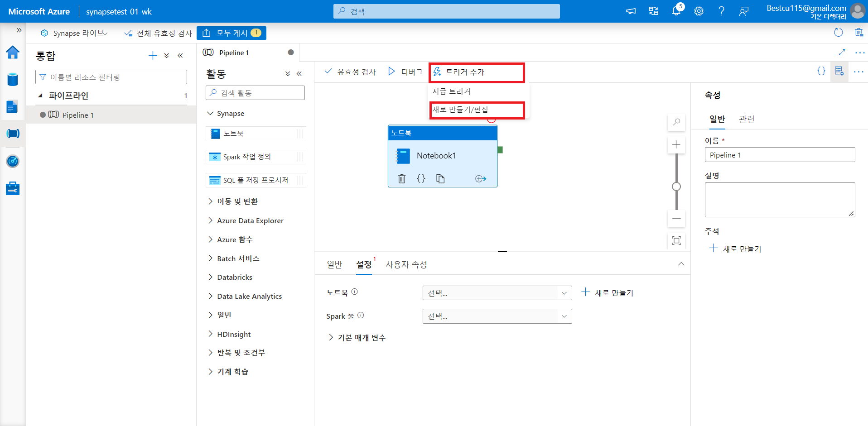Screen dimensions: 868x426
Task: Click the fit-to-screen canvas icon
Action: (676, 240)
